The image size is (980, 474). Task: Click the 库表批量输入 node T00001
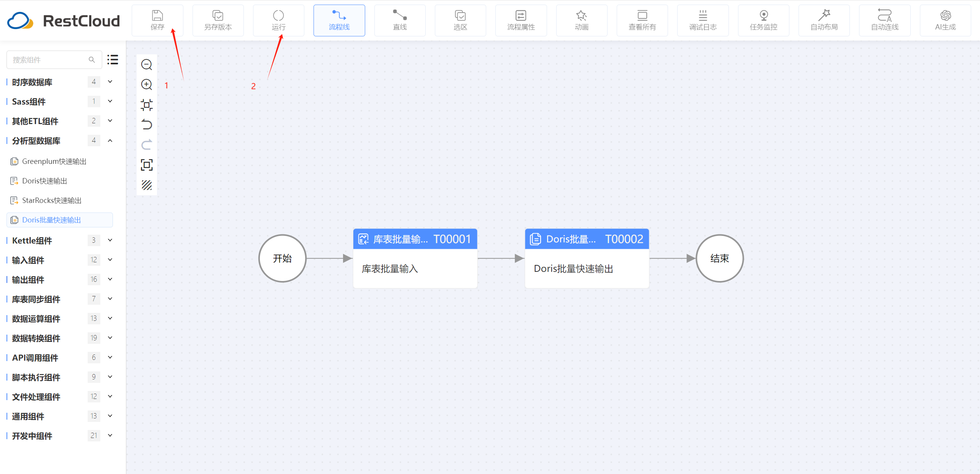pyautogui.click(x=415, y=258)
